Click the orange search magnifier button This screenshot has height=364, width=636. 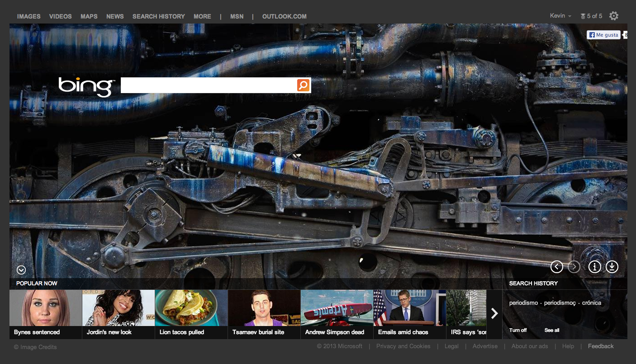point(303,85)
